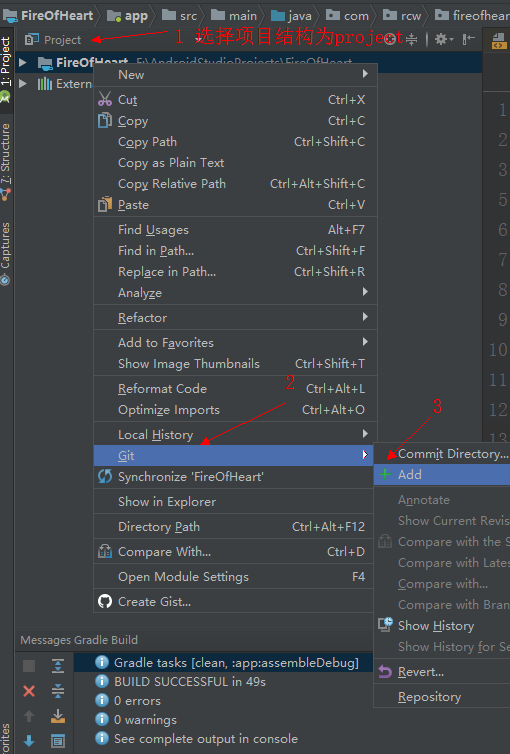Click the green plus Add icon

[x=385, y=474]
